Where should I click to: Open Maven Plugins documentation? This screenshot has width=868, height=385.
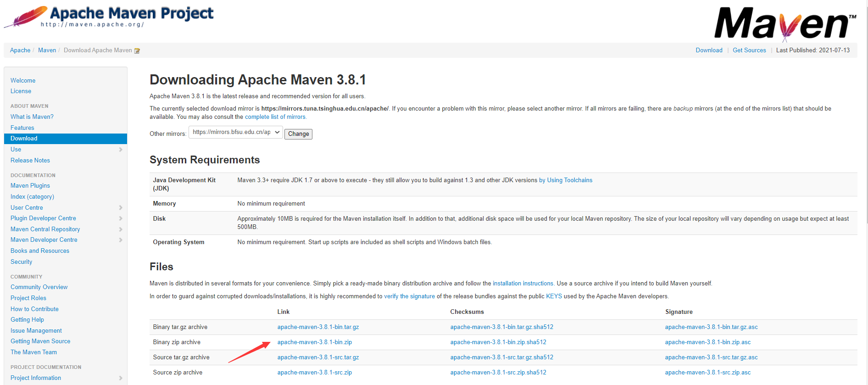[30, 186]
